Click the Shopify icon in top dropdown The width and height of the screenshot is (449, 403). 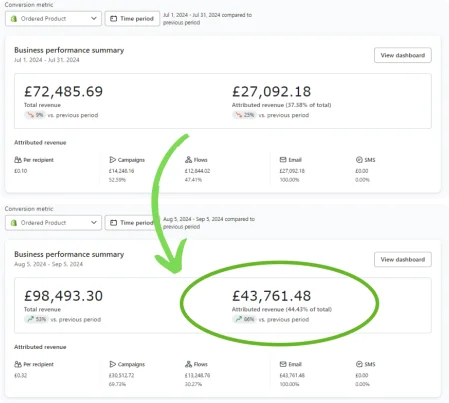tap(14, 19)
